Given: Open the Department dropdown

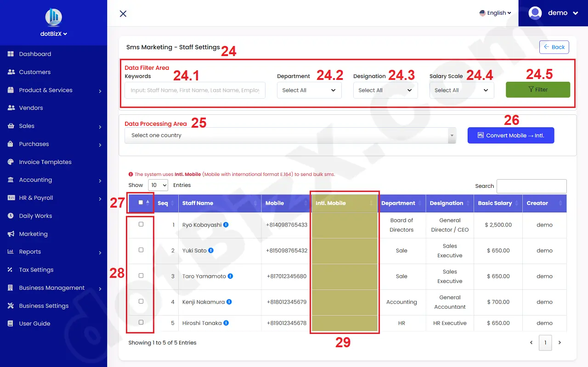Looking at the screenshot, I should click(309, 90).
